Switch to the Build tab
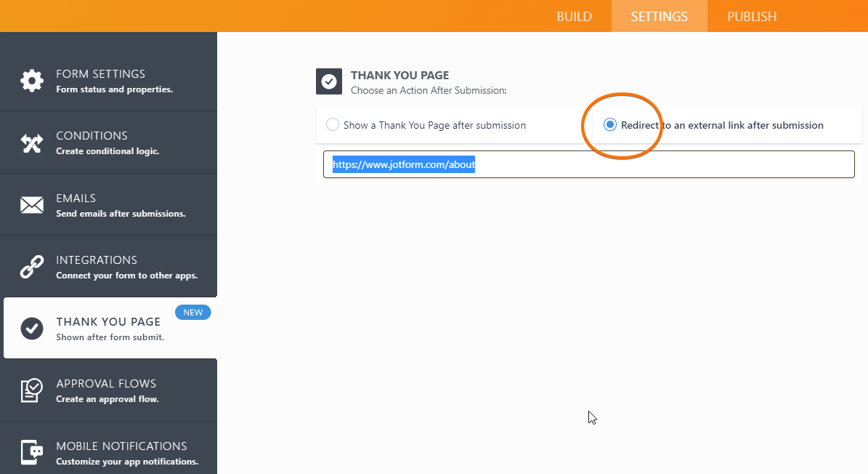Viewport: 868px width, 474px height. (574, 16)
